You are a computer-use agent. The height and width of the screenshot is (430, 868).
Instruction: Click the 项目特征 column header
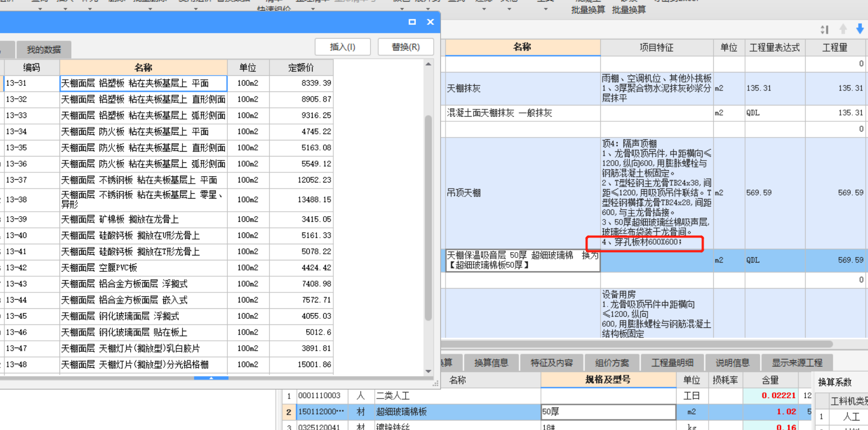[656, 48]
